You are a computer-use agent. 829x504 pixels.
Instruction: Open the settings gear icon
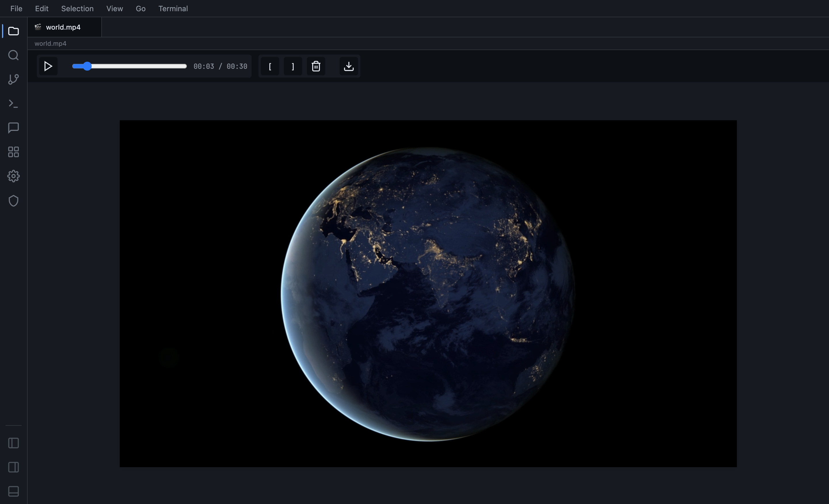click(14, 176)
